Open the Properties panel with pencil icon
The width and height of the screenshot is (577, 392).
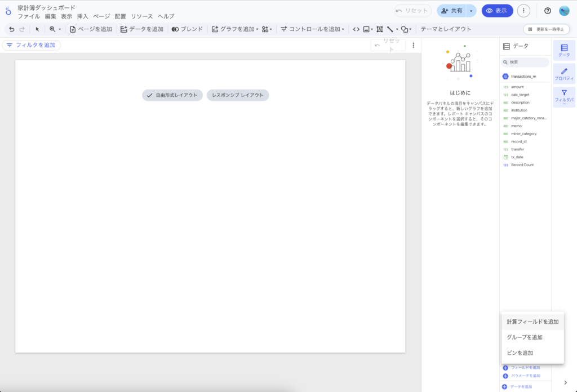click(x=564, y=74)
